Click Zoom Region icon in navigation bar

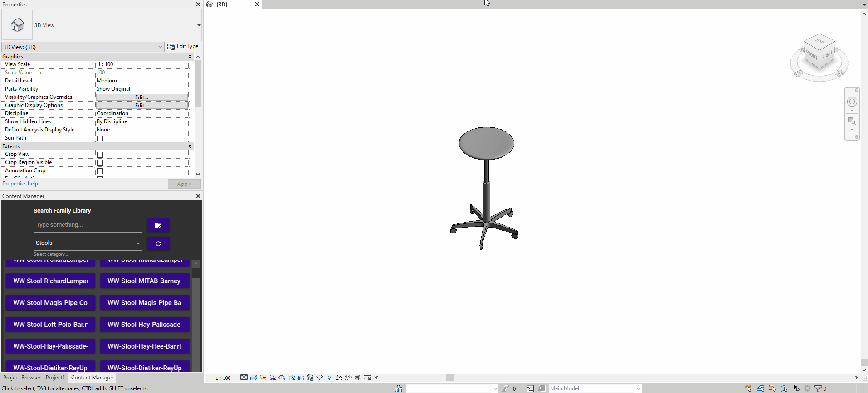pyautogui.click(x=852, y=121)
